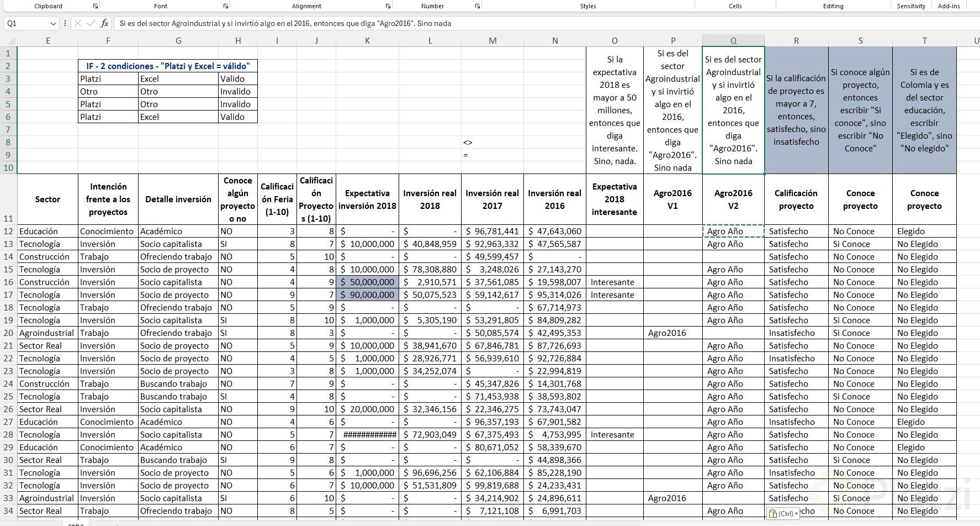Open the Clipboard dialog launcher
Viewport: 980px width, 526px height.
click(x=96, y=6)
